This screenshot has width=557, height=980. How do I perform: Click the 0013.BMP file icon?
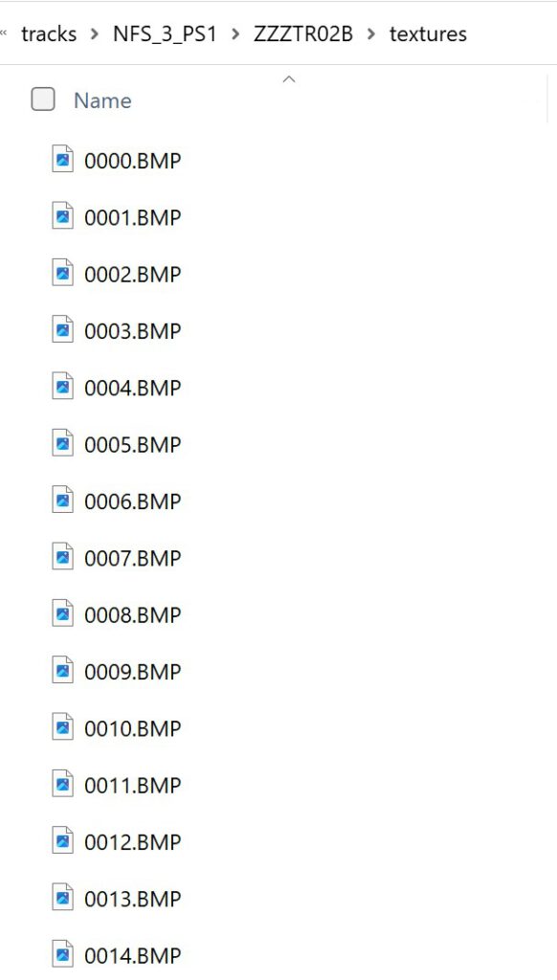tap(62, 898)
